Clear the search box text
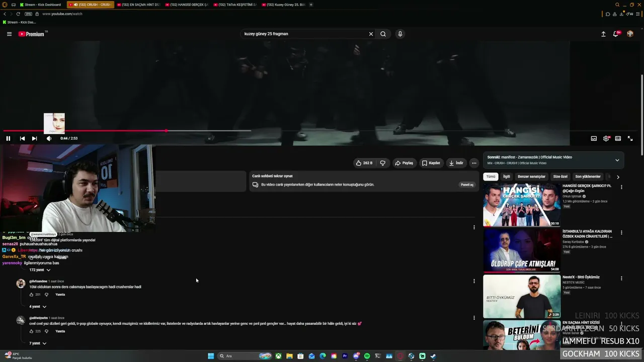Screen dimensions: 644x362 pos(371,34)
